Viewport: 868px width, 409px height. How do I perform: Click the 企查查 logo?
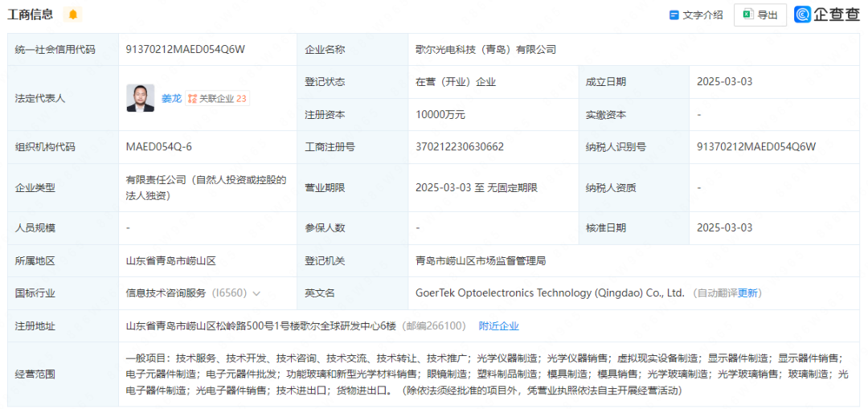[x=827, y=15]
